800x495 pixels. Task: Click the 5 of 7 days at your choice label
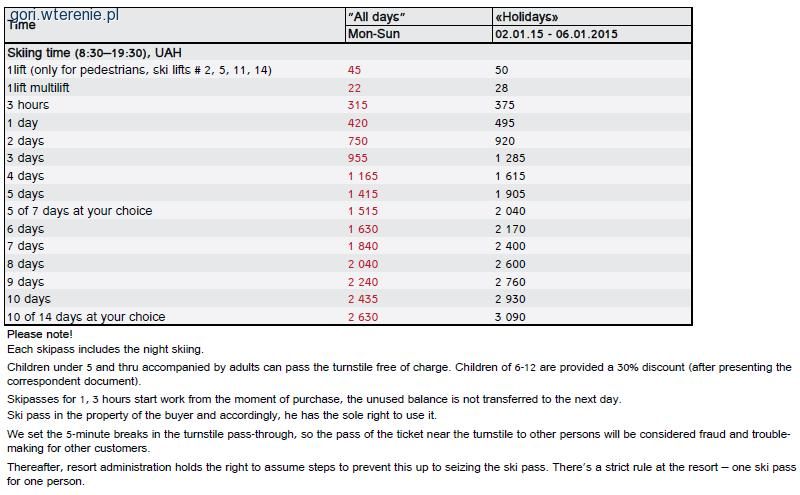[x=80, y=211]
